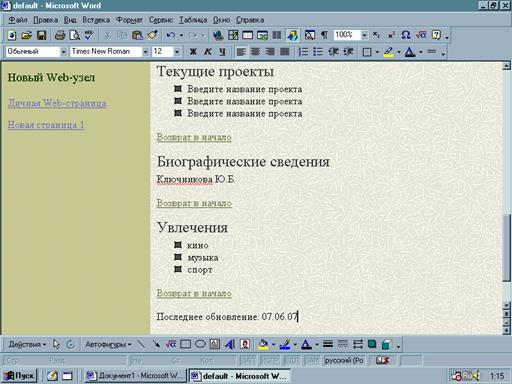
Task: Click the Save floppy disk icon
Action: [x=41, y=35]
